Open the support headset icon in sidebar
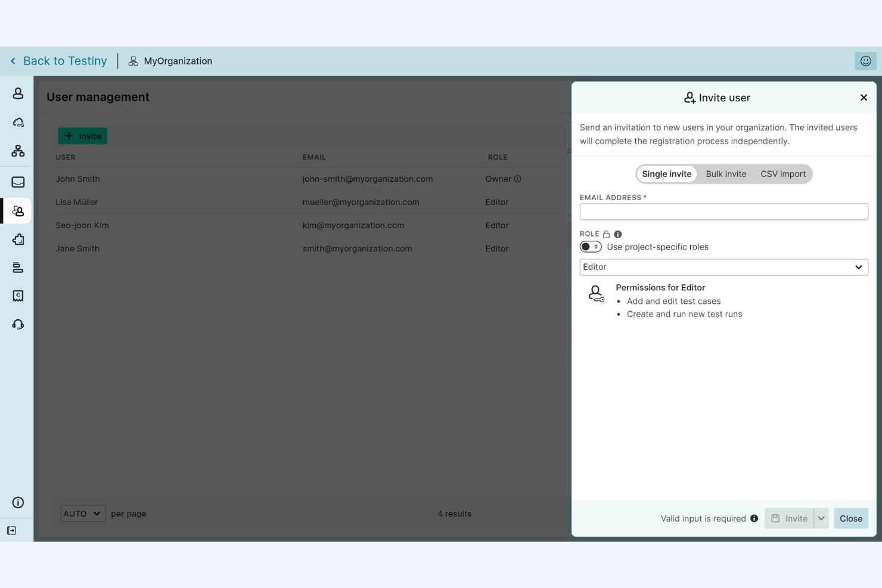Viewport: 882px width, 588px height. pos(17,323)
